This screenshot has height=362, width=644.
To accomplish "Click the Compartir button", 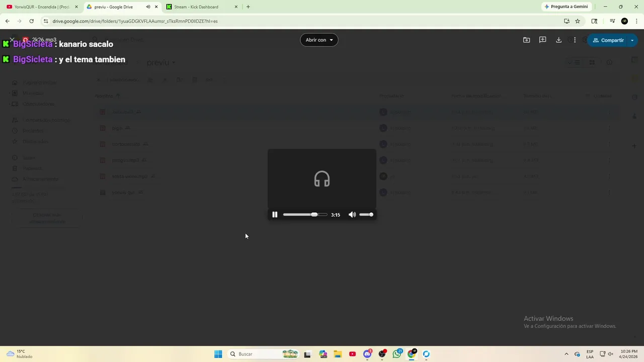I will tap(608, 40).
